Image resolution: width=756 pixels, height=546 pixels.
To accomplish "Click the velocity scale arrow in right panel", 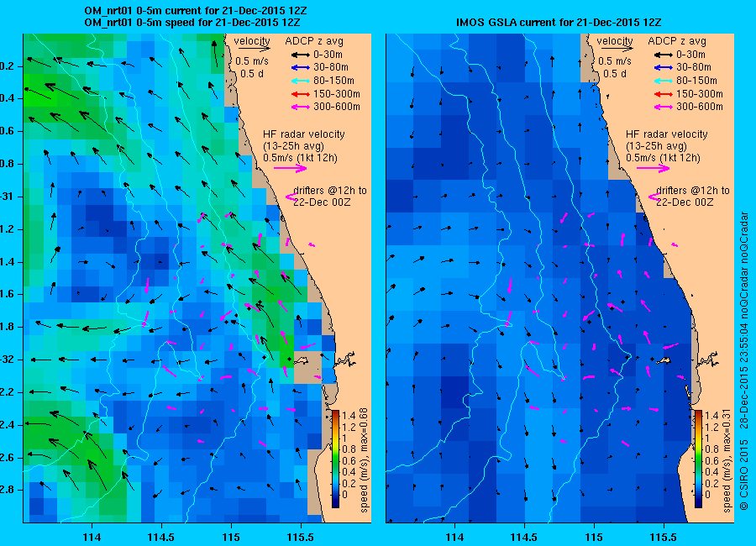I will tap(617, 49).
